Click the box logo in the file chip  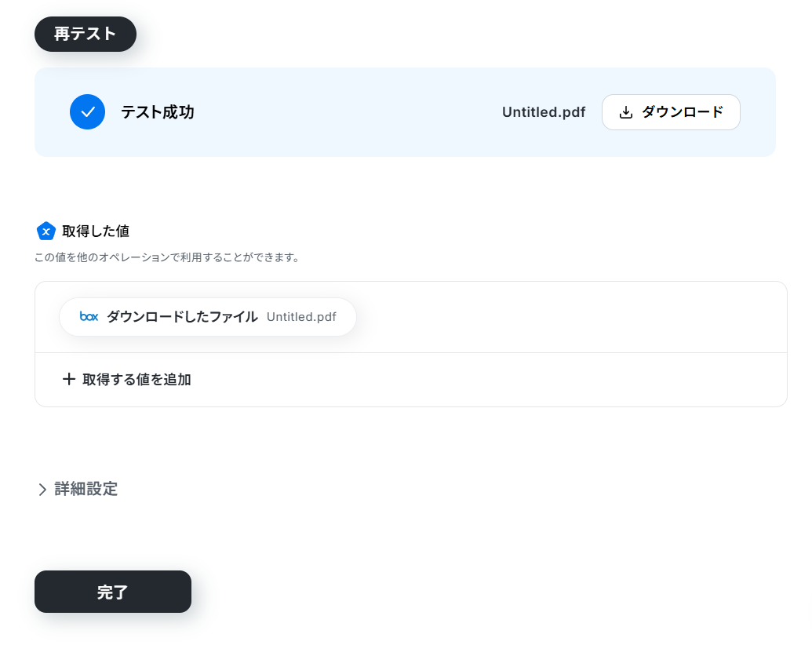tap(89, 316)
